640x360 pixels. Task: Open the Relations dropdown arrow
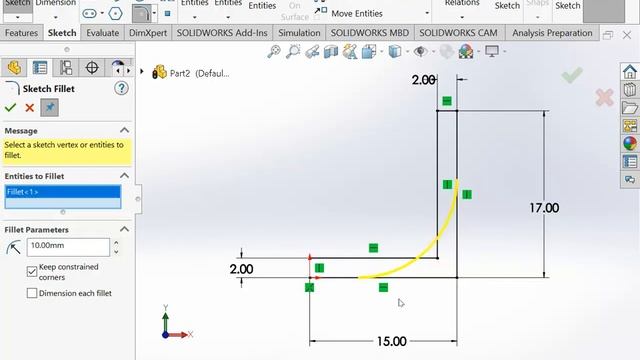462,18
